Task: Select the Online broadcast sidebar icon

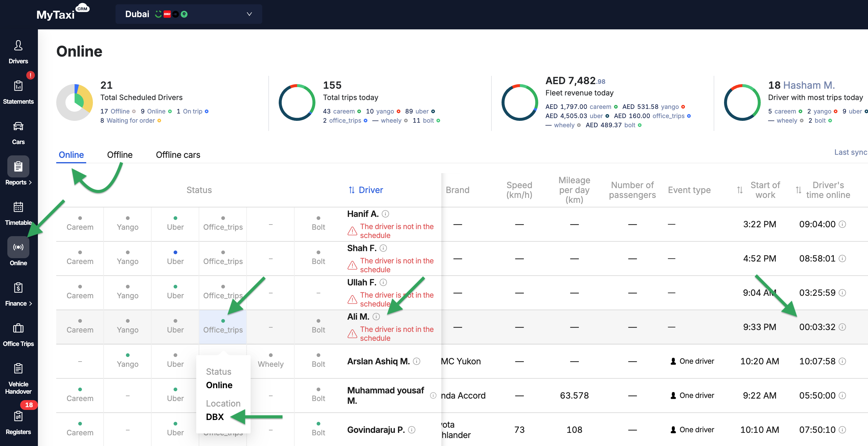Action: 18,247
